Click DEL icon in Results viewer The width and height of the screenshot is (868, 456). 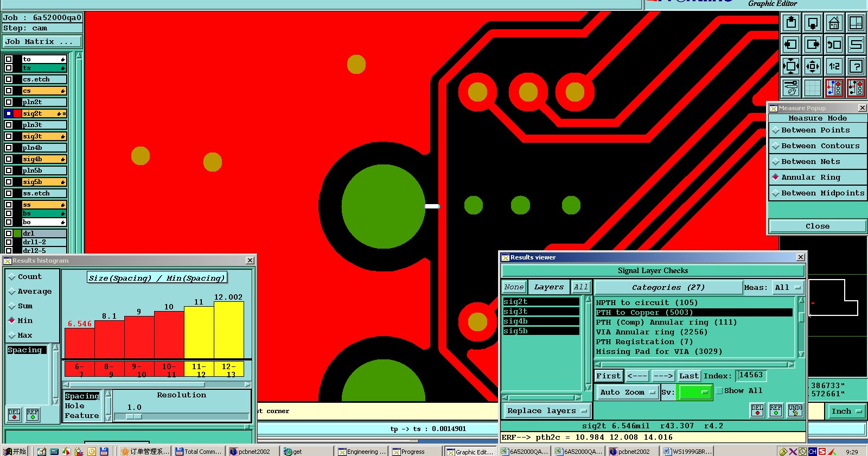click(x=757, y=410)
